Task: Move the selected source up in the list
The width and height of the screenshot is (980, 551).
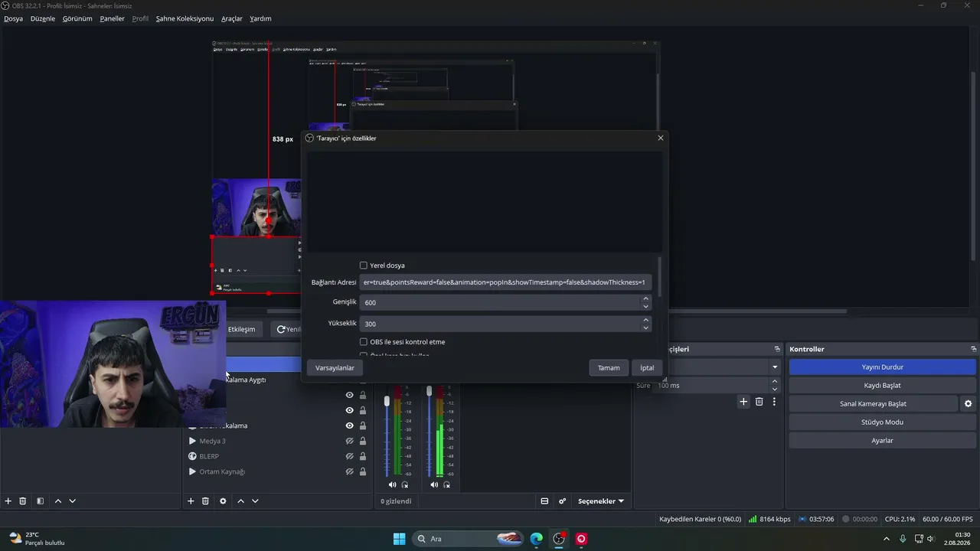Action: [240, 501]
